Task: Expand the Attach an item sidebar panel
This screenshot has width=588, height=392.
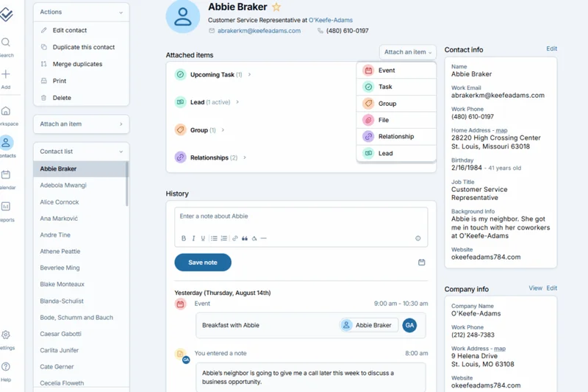Action: point(82,124)
